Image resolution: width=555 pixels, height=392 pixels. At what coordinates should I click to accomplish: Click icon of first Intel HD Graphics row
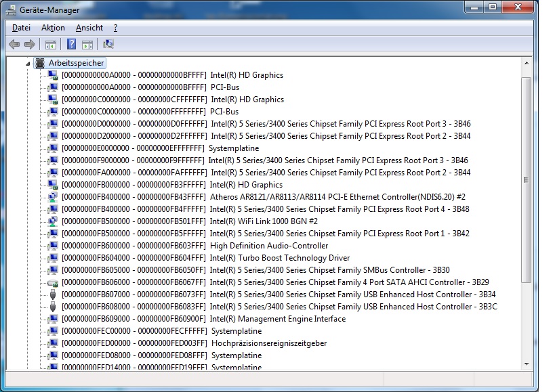coord(53,75)
